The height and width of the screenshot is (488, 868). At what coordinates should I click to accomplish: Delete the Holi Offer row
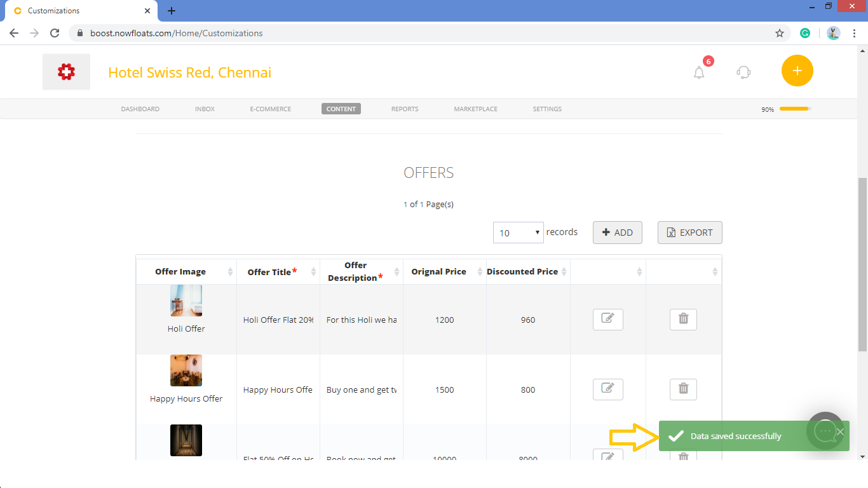683,320
